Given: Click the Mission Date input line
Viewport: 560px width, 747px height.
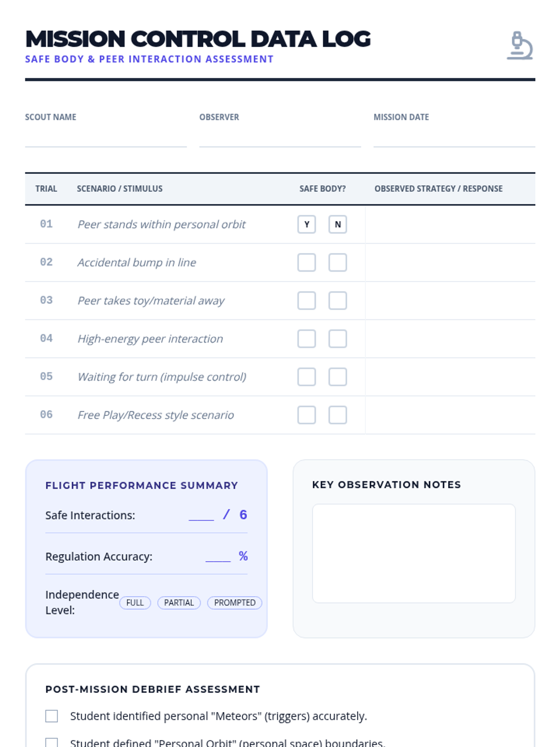Looking at the screenshot, I should 454,139.
